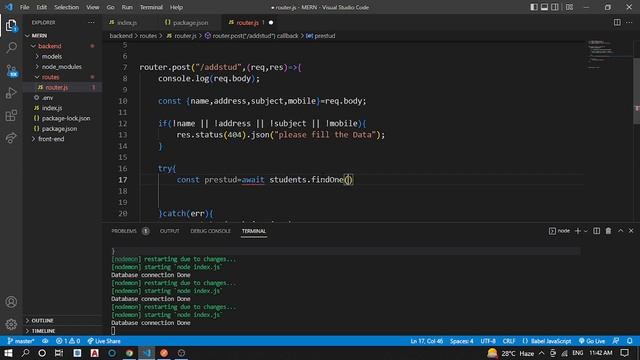Viewport: 640px width, 360px height.
Task: Expand the Outline section
Action: (x=62, y=320)
